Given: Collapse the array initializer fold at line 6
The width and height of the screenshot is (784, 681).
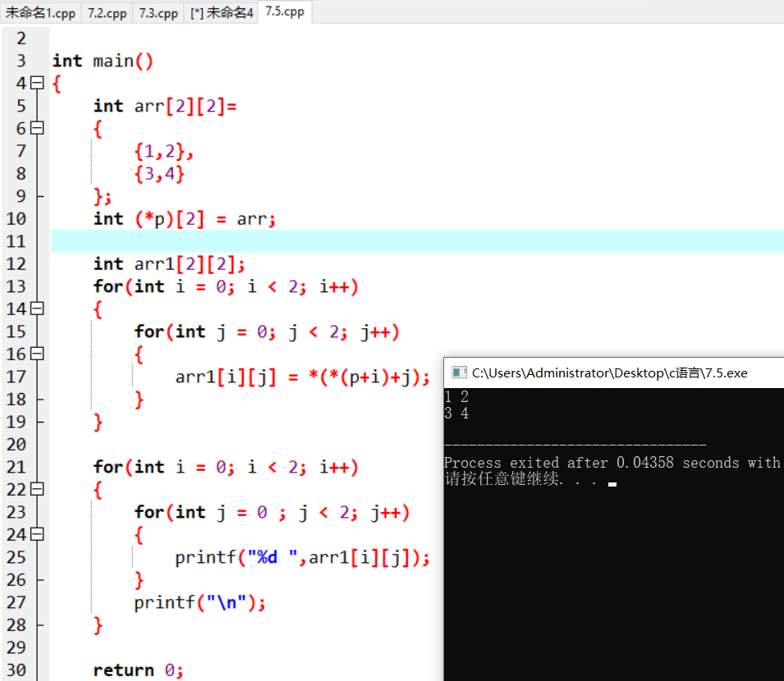Looking at the screenshot, I should coord(37,129).
